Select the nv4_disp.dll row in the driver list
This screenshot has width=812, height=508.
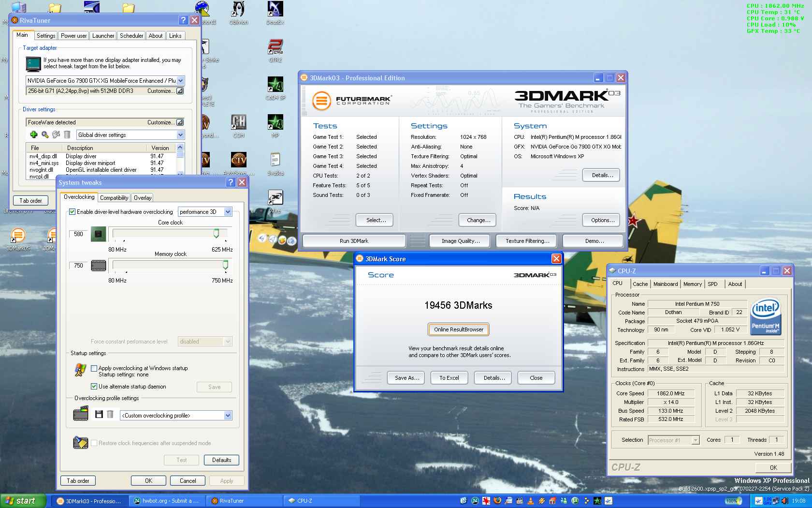[102, 156]
